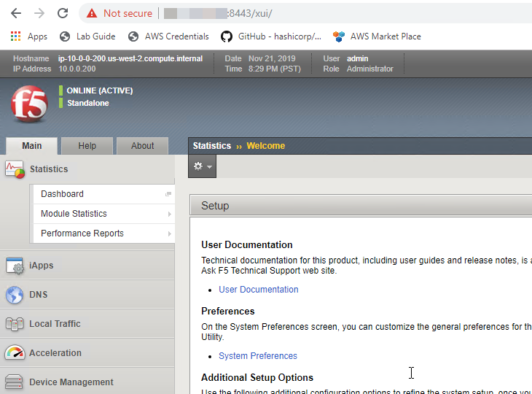Switch to the About tab
This screenshot has width=532, height=394.
(143, 146)
